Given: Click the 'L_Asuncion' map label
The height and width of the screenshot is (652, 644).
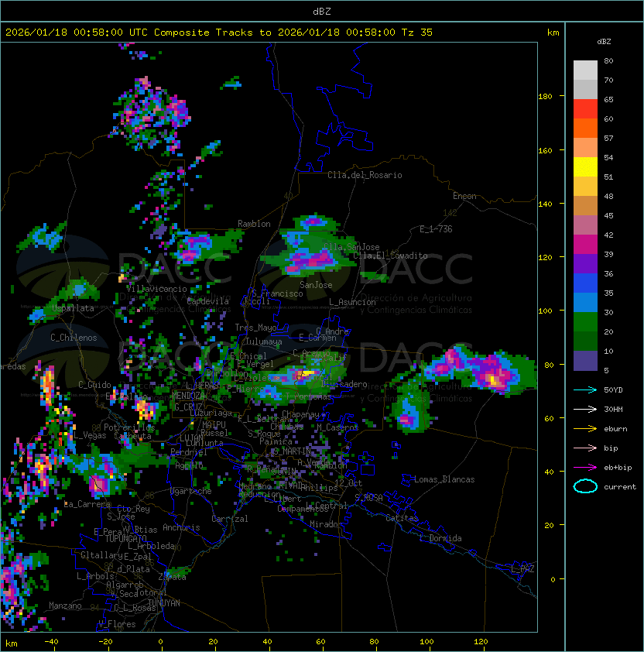Looking at the screenshot, I should [352, 302].
